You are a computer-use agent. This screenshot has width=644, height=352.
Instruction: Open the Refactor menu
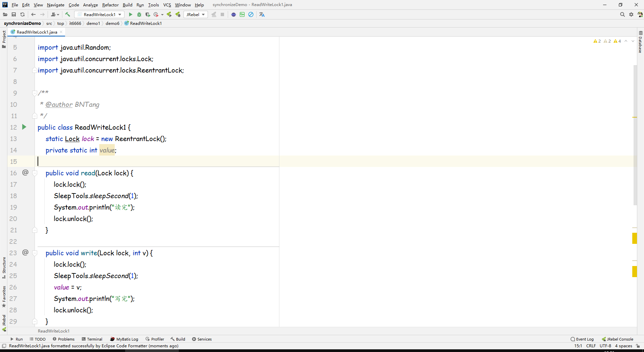110,5
